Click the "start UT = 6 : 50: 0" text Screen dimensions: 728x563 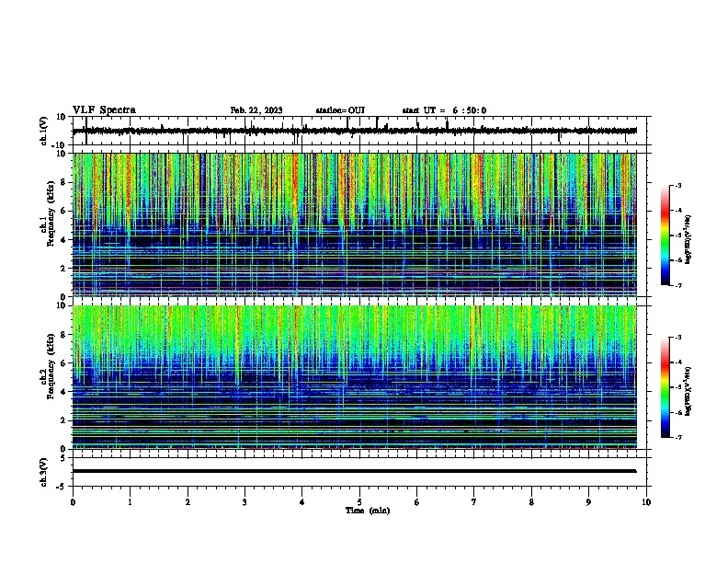(444, 110)
